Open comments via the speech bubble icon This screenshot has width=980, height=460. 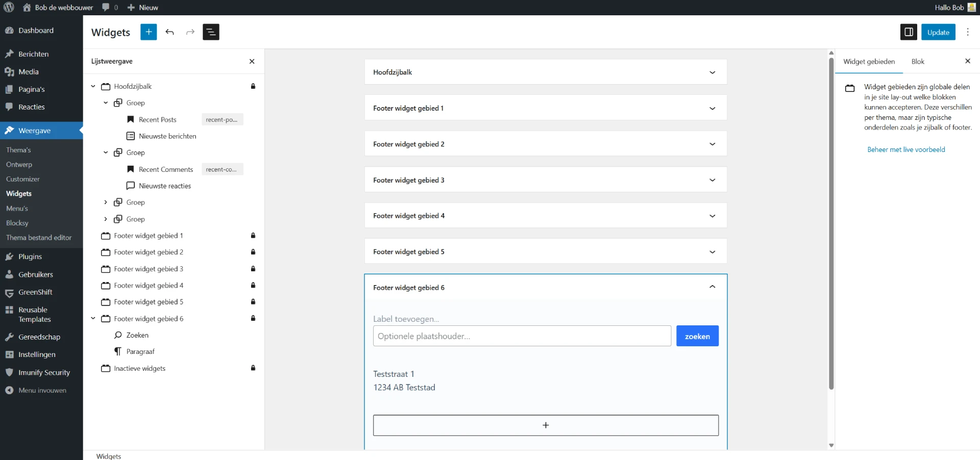click(107, 7)
